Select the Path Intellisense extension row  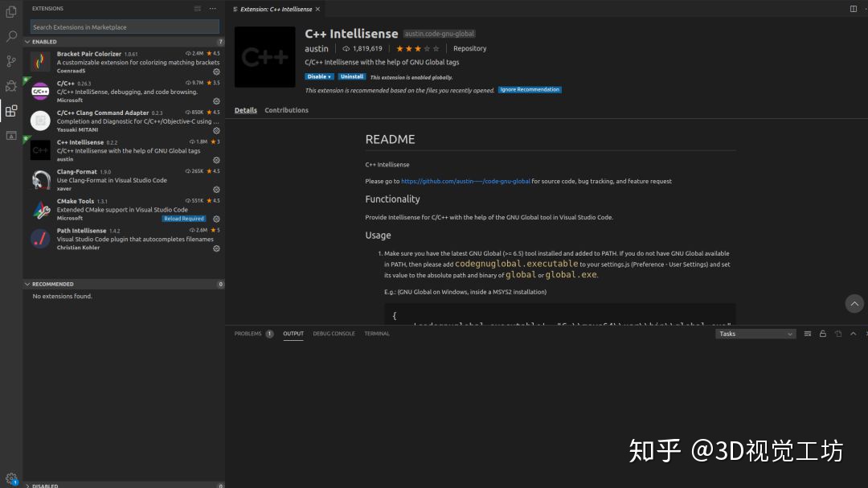pyautogui.click(x=124, y=239)
